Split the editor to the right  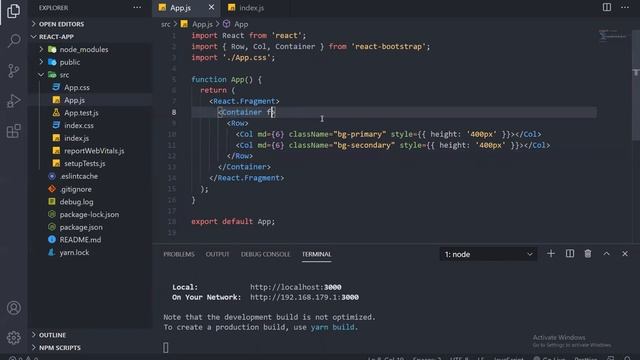point(607,7)
